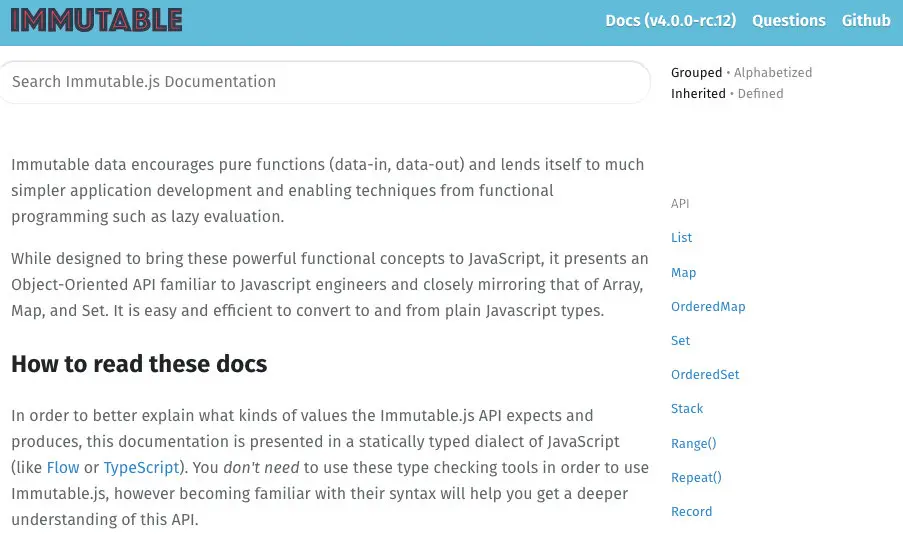Open Docs (v4.0.0-rc.12) menu item

click(670, 21)
